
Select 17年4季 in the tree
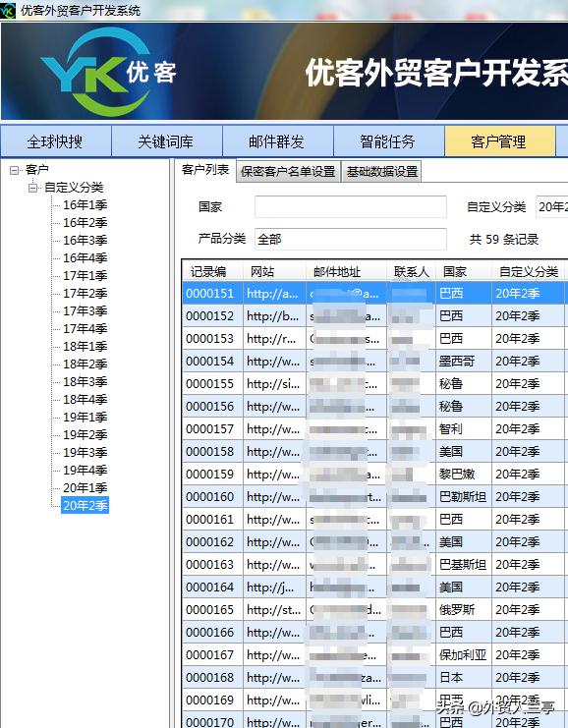85,329
